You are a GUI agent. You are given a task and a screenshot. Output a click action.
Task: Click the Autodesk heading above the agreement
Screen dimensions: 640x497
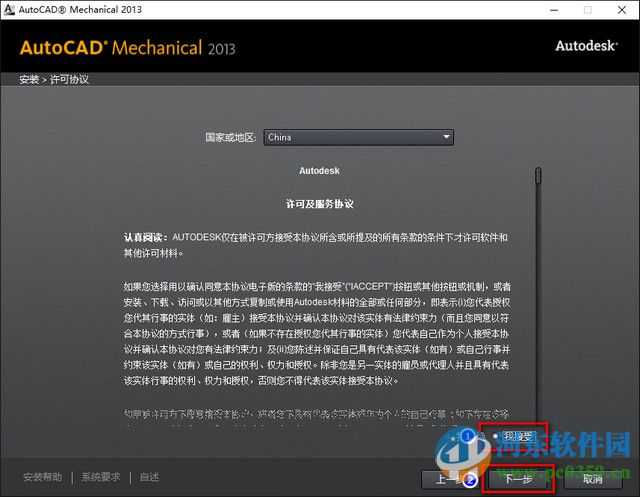click(319, 171)
